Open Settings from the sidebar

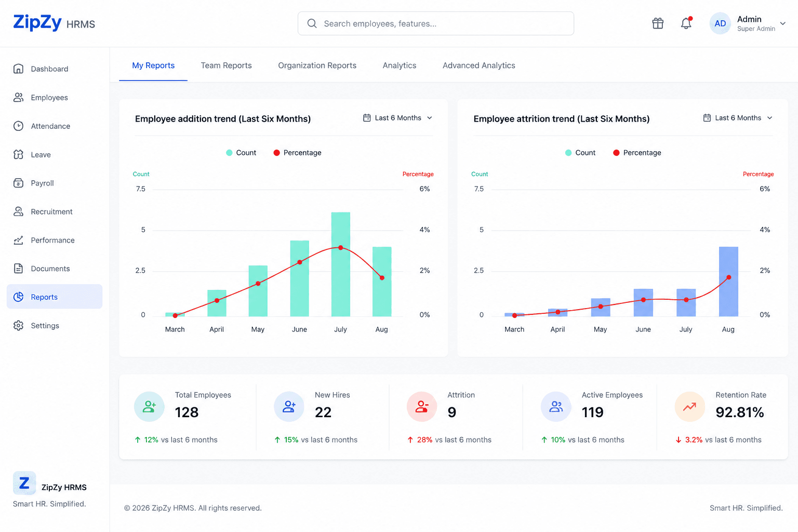(x=55, y=325)
